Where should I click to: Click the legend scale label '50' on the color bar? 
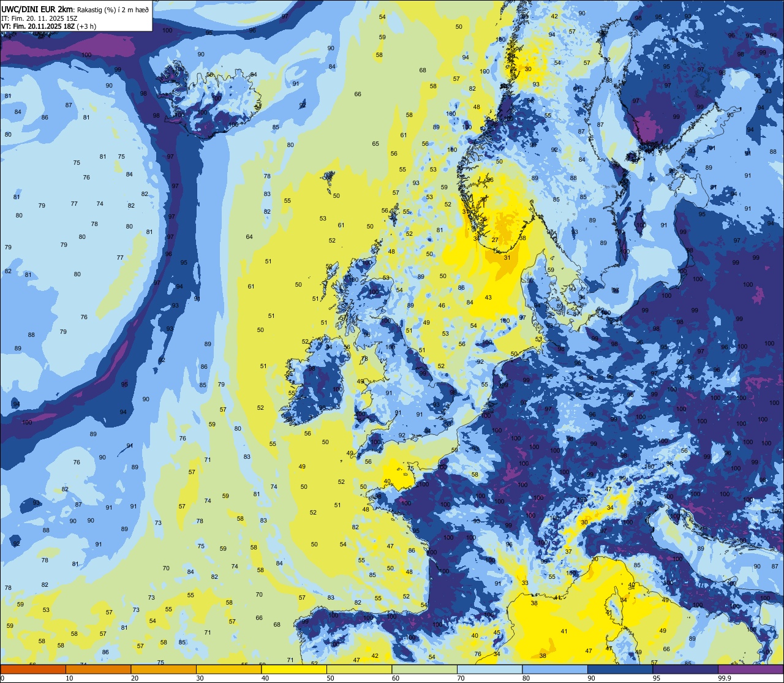tap(330, 678)
